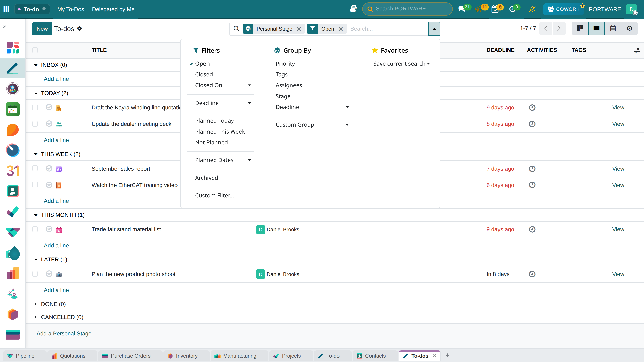This screenshot has height=362, width=644.
Task: Open activity clock for September sales report
Action: (532, 169)
